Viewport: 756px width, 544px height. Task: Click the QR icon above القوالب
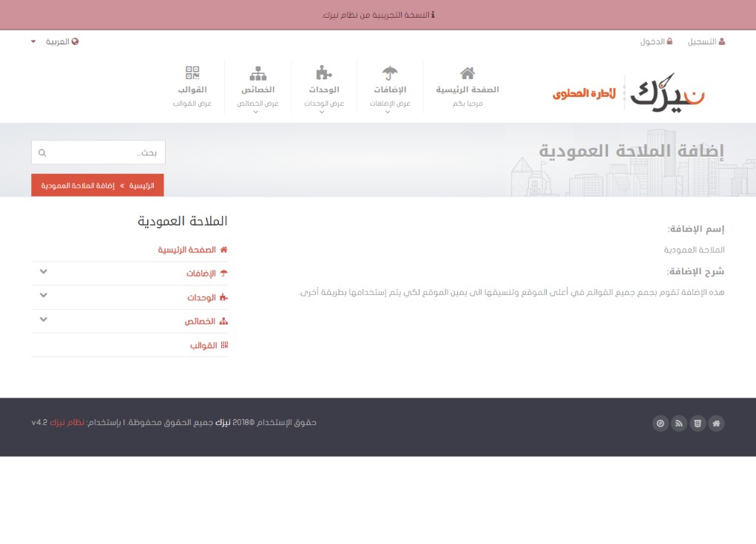point(192,72)
